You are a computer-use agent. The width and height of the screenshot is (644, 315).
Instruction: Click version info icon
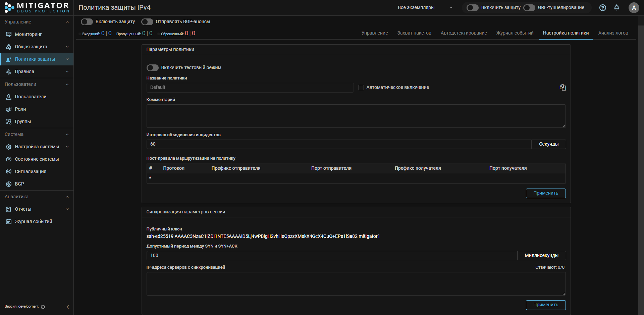pos(43,307)
